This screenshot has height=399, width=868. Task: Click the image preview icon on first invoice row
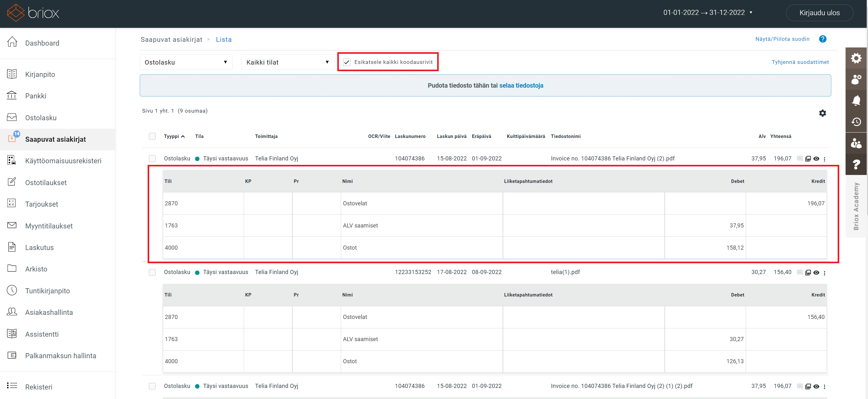[808, 159]
